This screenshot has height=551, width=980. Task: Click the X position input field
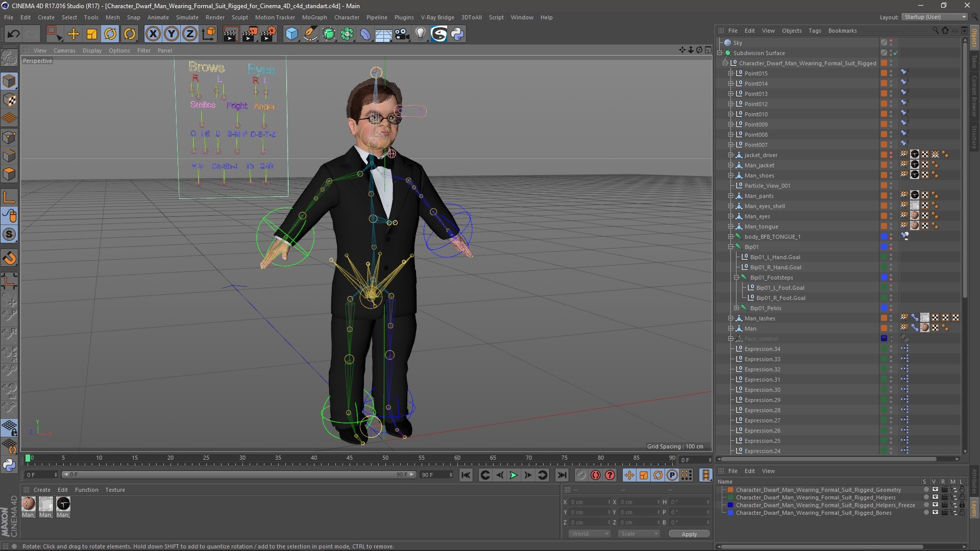pos(589,502)
